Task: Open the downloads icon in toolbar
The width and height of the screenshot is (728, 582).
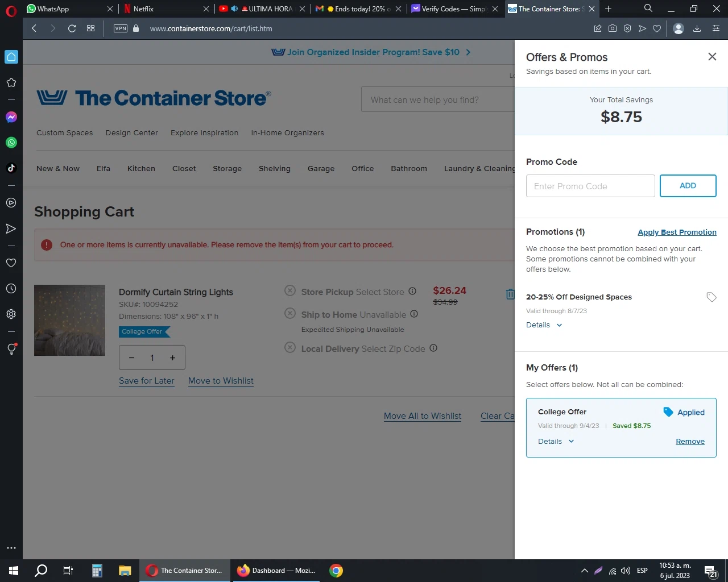Action: [x=697, y=28]
